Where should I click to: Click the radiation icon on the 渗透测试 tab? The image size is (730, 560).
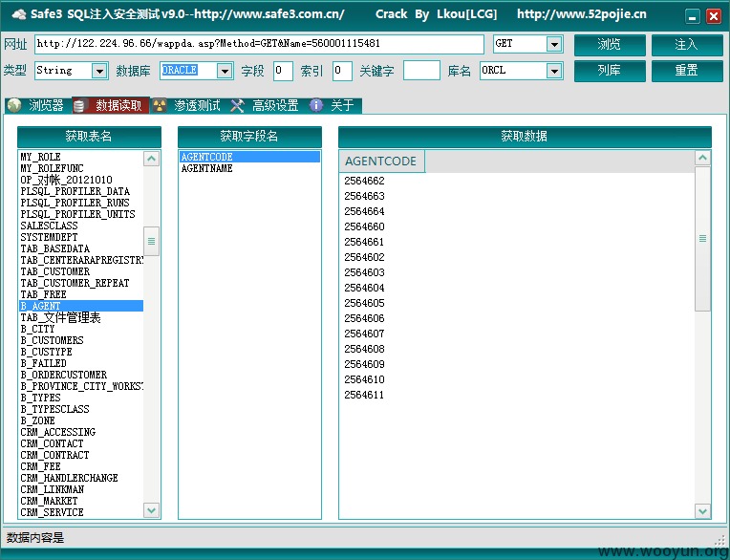pyautogui.click(x=160, y=106)
